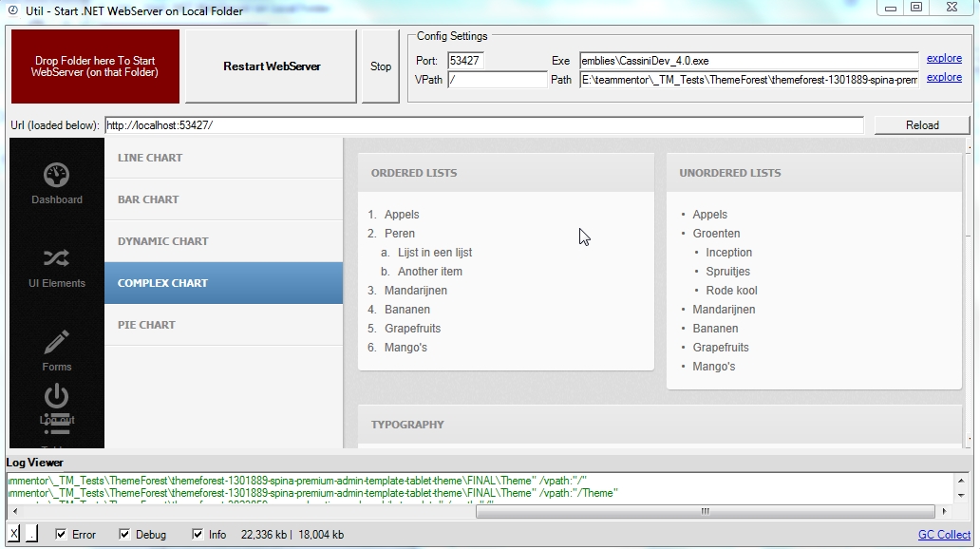Click the X button in log toolbar

point(13,534)
